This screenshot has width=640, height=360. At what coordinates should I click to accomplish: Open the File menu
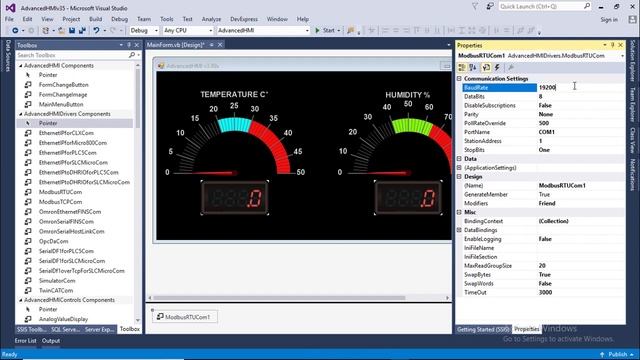(x=9, y=19)
